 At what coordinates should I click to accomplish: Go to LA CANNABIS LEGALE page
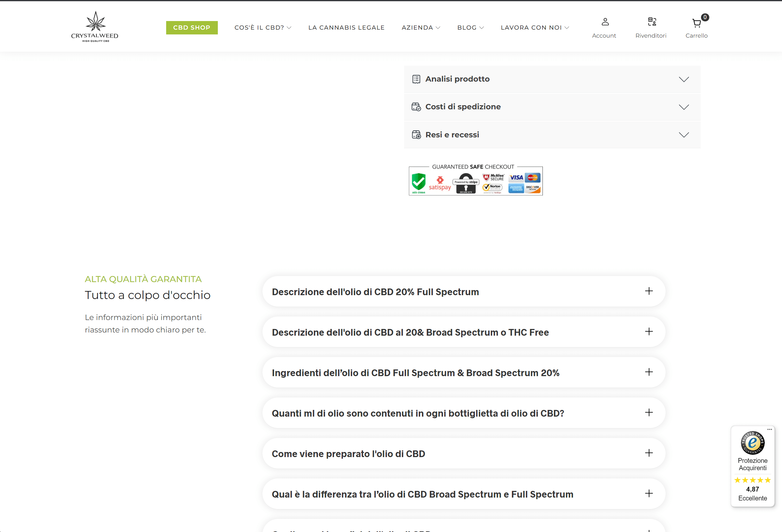pyautogui.click(x=346, y=28)
